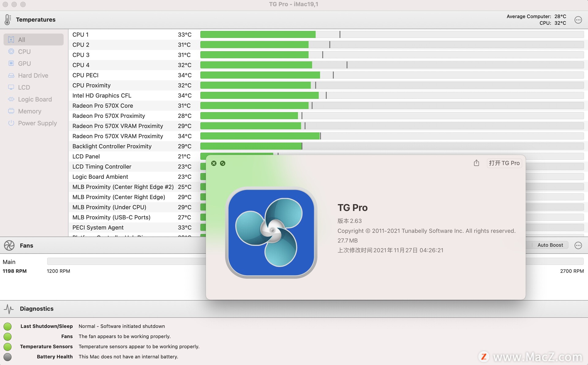This screenshot has height=365, width=588.
Task: Click the thermometer Temperatures icon
Action: [x=8, y=20]
